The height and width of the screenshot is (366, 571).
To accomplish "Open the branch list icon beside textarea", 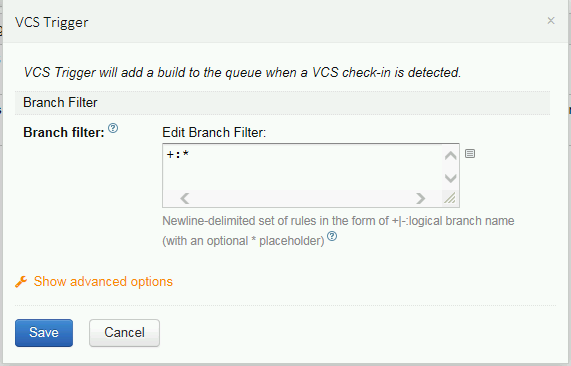I will click(x=470, y=154).
